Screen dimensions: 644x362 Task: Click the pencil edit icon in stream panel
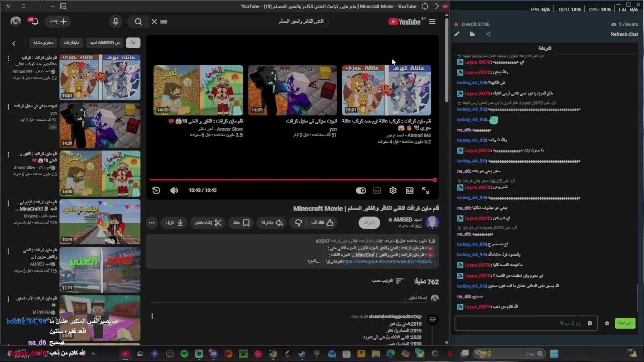coord(457,34)
